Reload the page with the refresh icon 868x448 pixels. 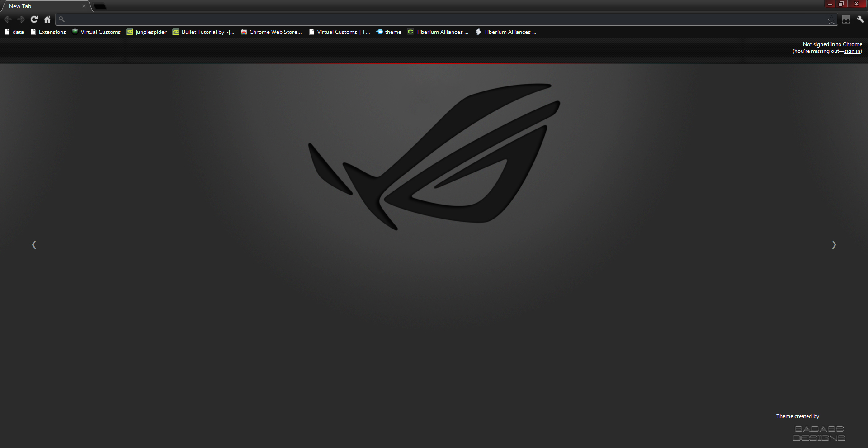pos(34,19)
